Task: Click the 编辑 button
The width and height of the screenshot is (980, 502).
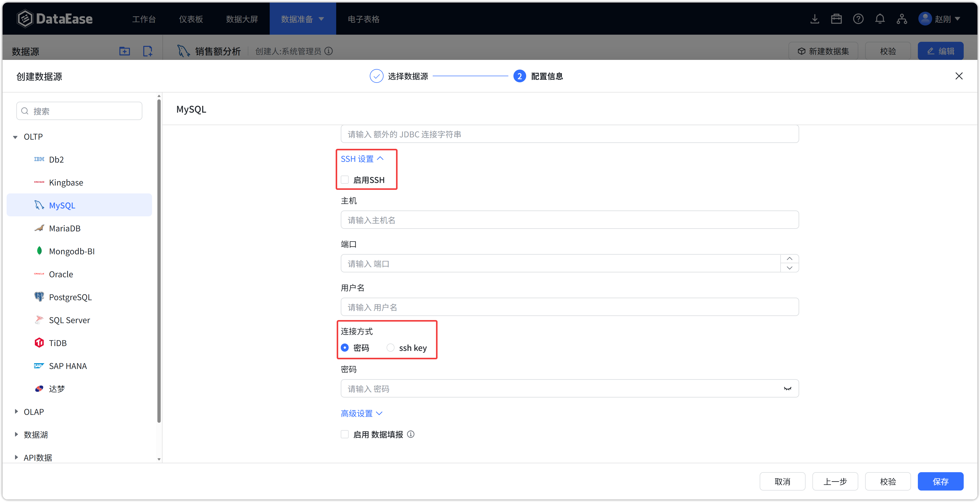Action: (x=941, y=51)
